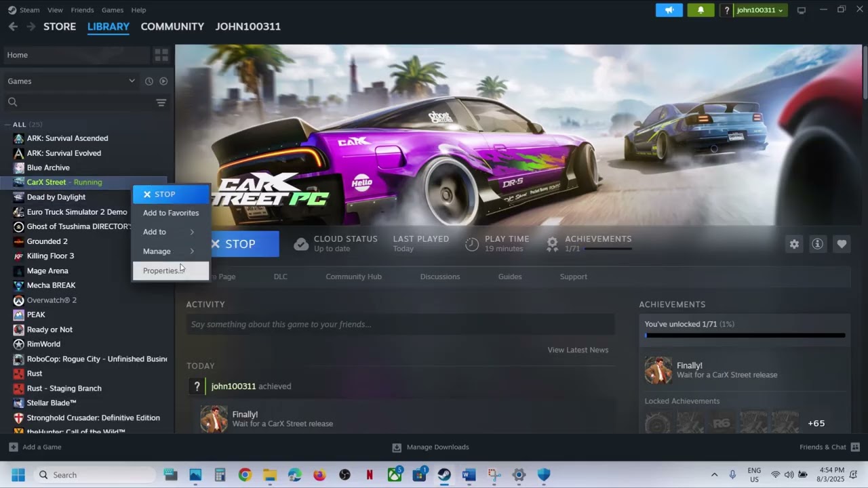This screenshot has width=868, height=488.
Task: Click Friends & Chat icon
Action: 855,447
